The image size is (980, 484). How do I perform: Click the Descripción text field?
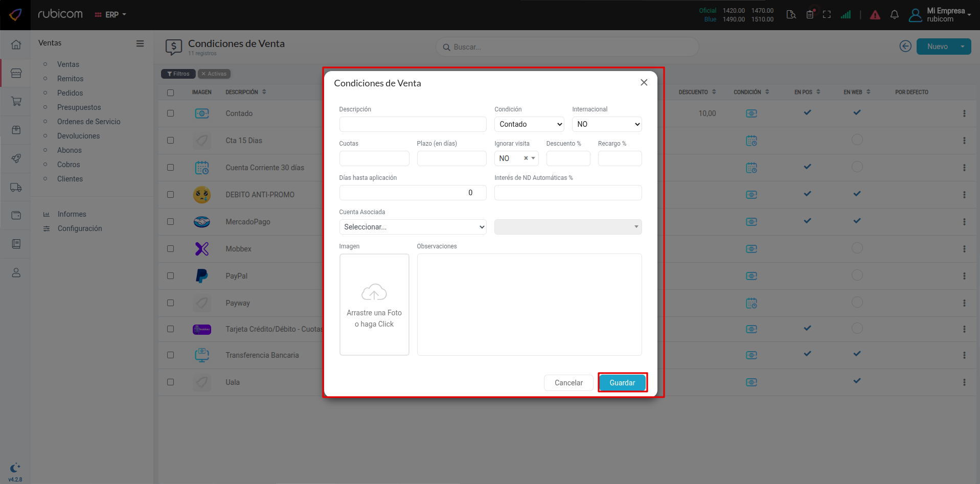click(x=413, y=124)
